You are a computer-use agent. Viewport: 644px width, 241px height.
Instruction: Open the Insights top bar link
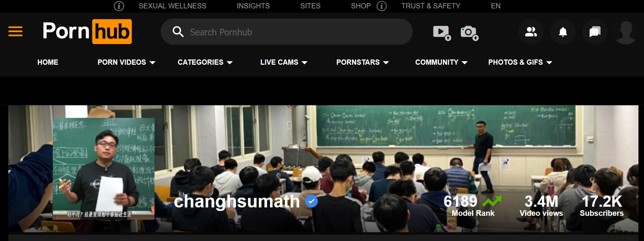tap(253, 6)
